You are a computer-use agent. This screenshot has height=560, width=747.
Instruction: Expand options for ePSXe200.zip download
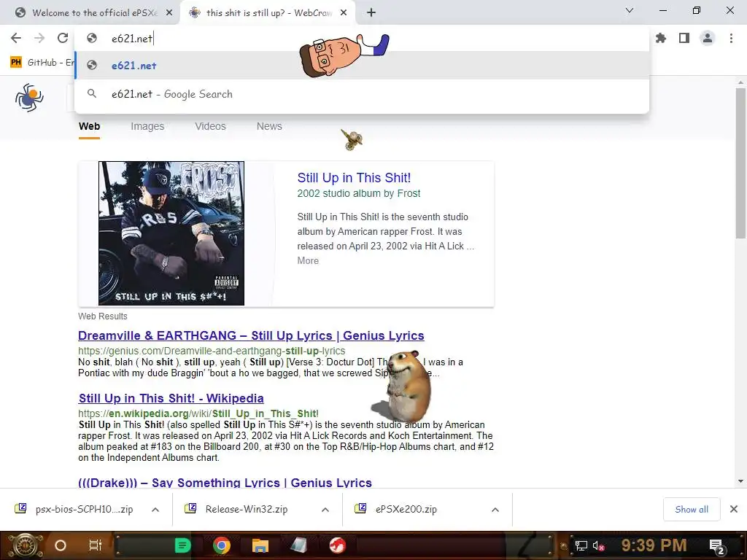point(495,510)
